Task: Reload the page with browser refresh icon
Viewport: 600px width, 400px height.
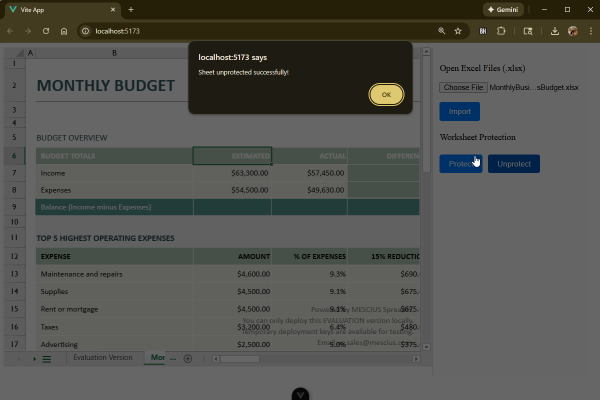Action: click(x=46, y=31)
